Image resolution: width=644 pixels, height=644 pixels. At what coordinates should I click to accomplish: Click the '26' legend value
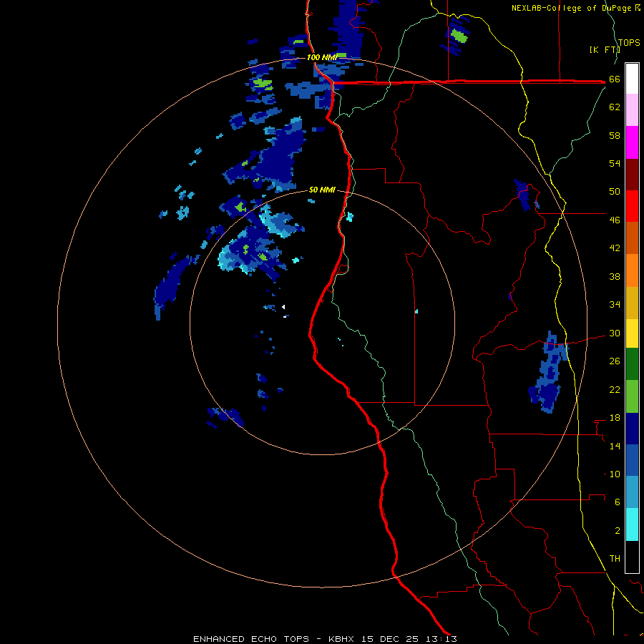tap(615, 361)
